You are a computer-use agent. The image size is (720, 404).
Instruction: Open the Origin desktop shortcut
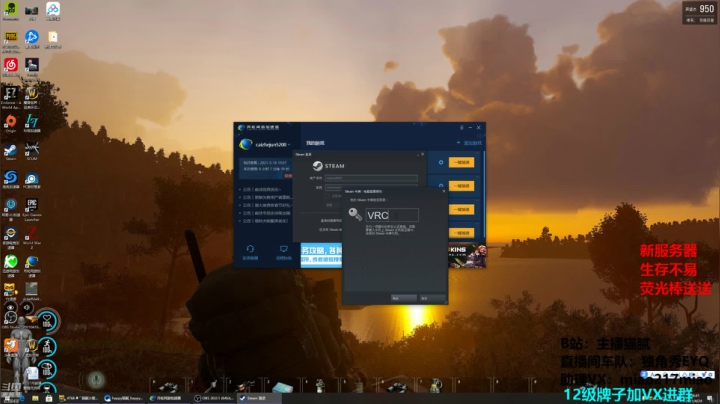tap(11, 122)
